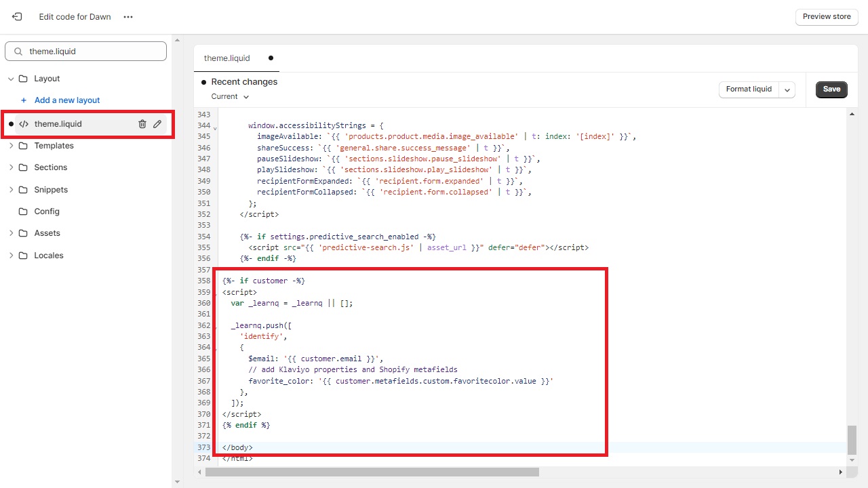Click the $email line of code
This screenshot has height=488, width=868.
315,359
